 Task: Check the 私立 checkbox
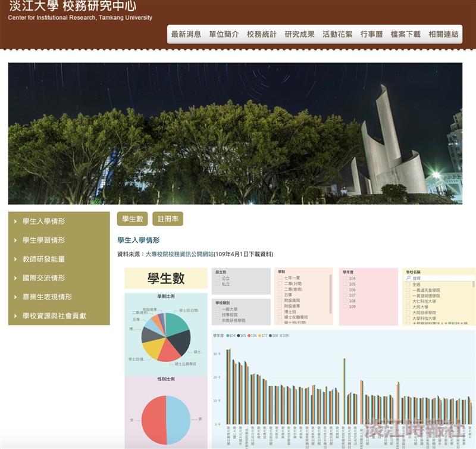tap(217, 283)
